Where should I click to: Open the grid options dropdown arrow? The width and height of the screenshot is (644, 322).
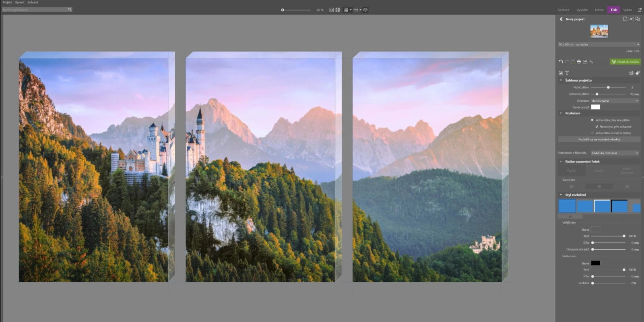(x=351, y=10)
